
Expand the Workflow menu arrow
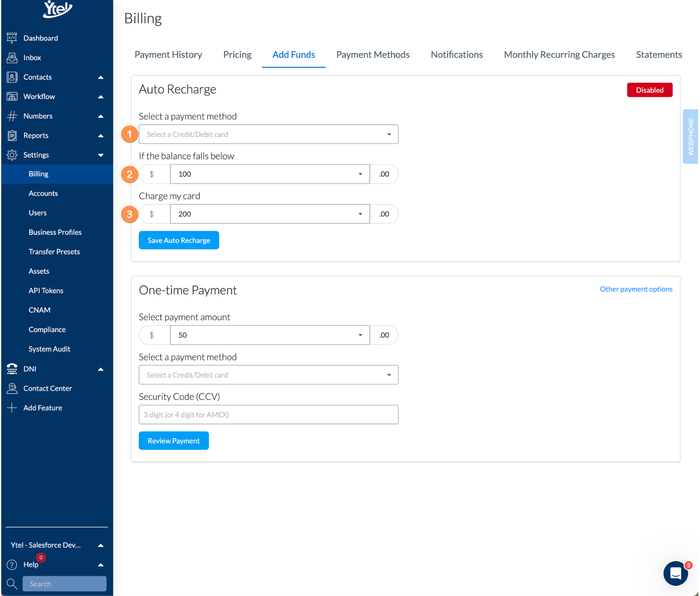(101, 97)
